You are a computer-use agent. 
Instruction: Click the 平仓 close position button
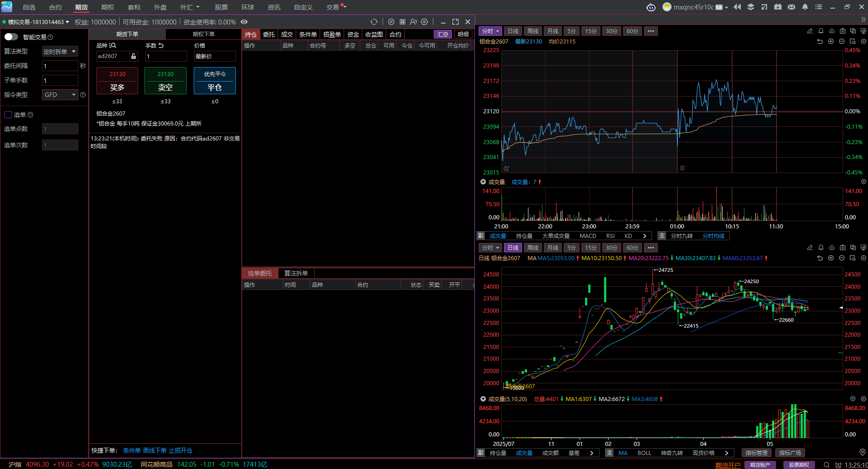pyautogui.click(x=215, y=81)
